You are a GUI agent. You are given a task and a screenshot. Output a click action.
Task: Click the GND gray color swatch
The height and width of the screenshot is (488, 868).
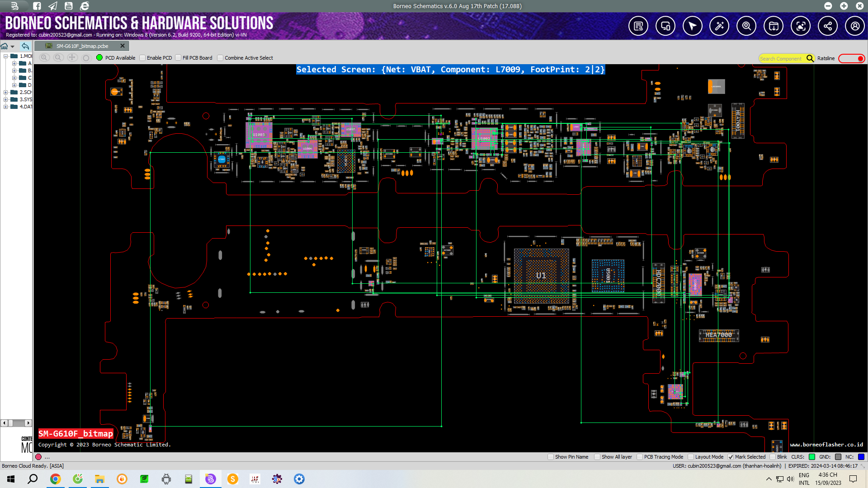pos(838,457)
